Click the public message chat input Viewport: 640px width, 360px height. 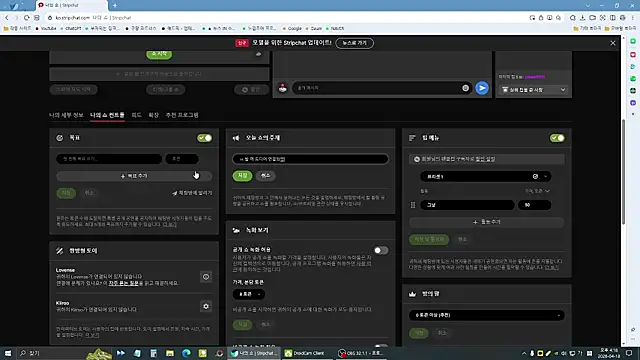tap(376, 88)
